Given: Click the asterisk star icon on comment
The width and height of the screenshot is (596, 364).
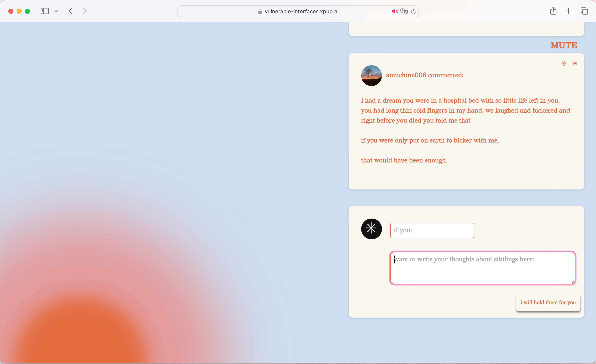Looking at the screenshot, I should click(x=575, y=63).
